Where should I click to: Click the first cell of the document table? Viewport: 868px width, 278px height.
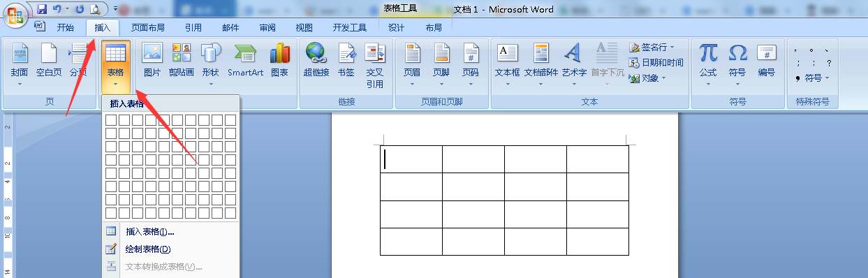(x=411, y=159)
